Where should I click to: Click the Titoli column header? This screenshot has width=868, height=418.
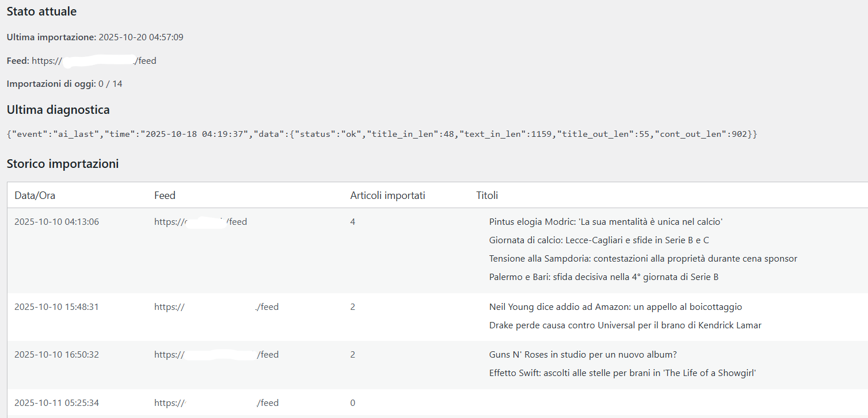point(487,195)
